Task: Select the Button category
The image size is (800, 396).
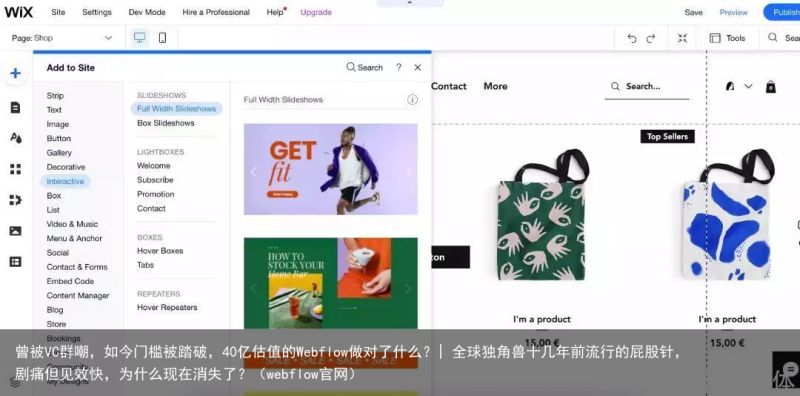Action: [59, 138]
